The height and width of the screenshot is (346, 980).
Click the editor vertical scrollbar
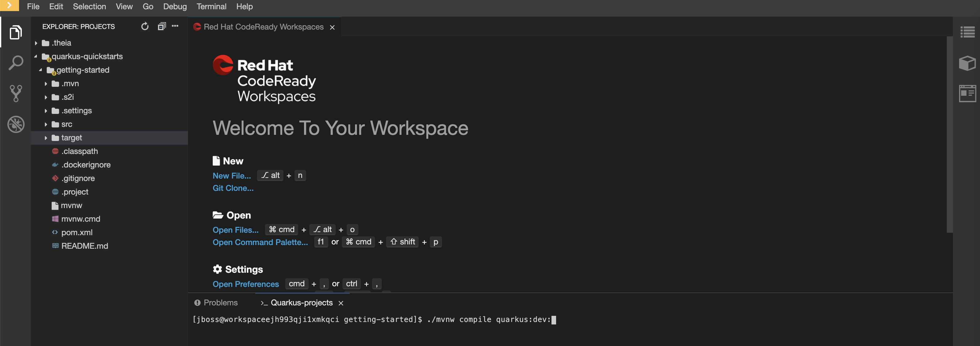coord(949,134)
